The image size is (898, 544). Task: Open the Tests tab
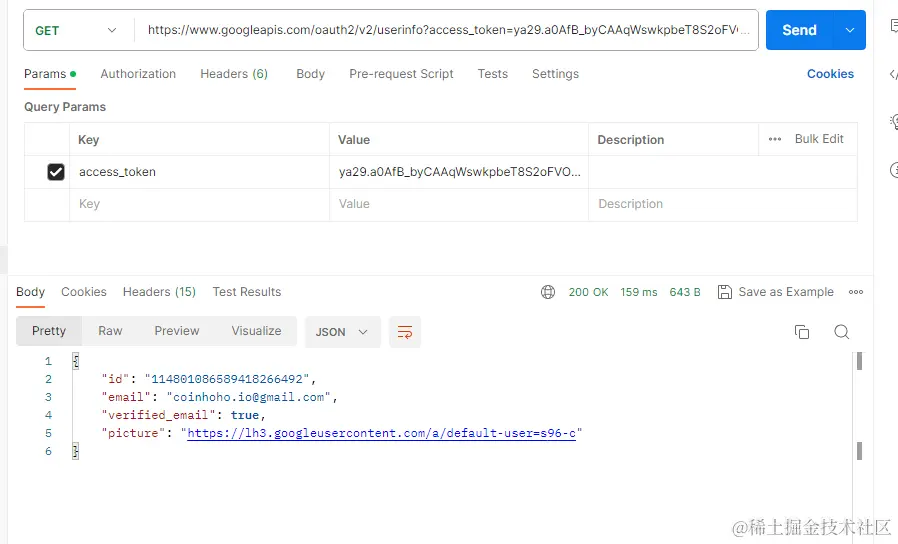pos(493,74)
